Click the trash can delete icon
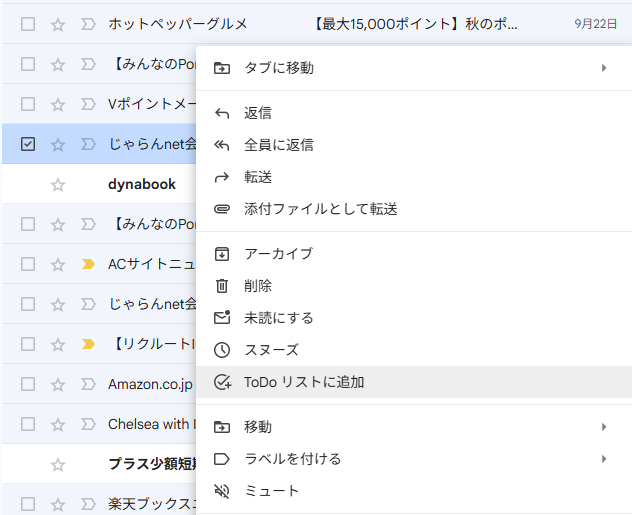 pyautogui.click(x=222, y=286)
